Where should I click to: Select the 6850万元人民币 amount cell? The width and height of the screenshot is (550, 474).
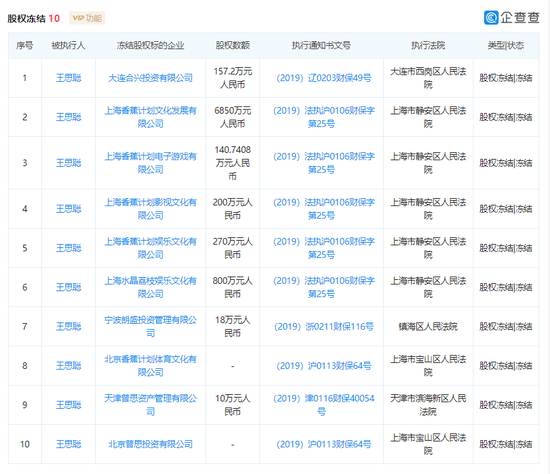[x=233, y=117]
